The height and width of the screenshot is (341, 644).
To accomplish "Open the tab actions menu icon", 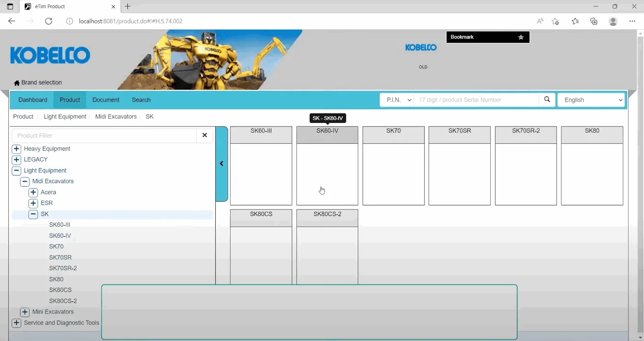I will [x=10, y=6].
